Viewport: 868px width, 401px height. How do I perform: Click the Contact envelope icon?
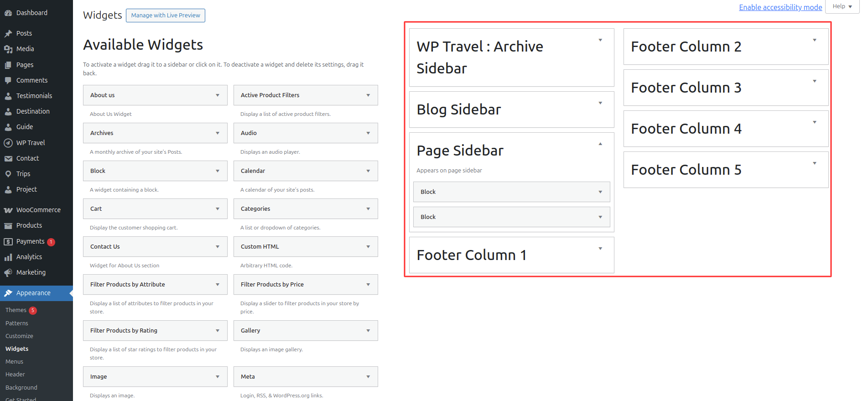[x=8, y=158]
